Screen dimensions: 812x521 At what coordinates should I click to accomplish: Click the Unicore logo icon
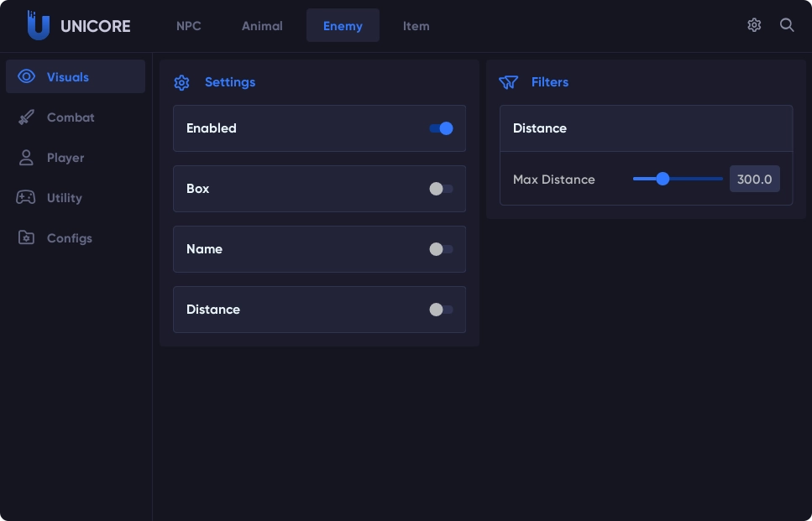(x=38, y=26)
